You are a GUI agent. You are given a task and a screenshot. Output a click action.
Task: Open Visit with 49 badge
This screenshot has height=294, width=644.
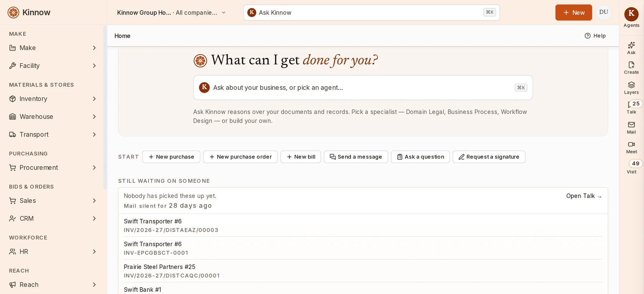633,166
